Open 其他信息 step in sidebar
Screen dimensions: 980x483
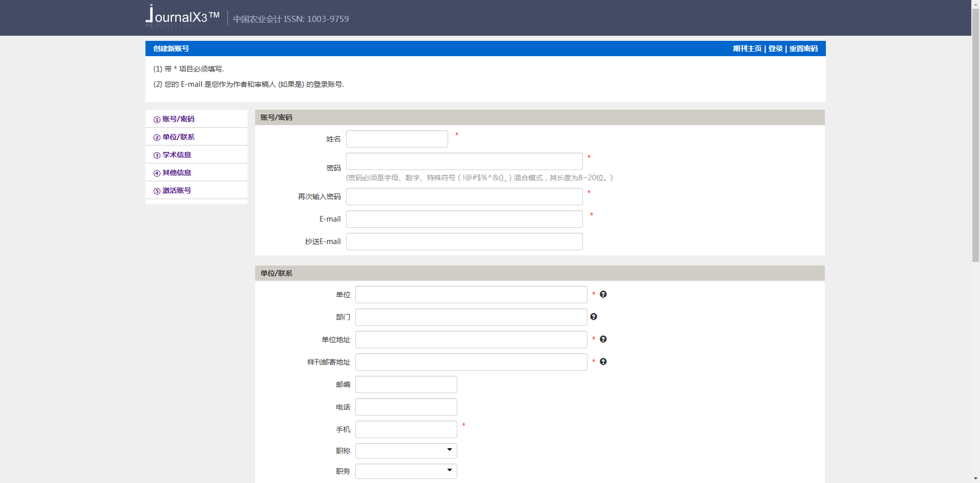177,173
